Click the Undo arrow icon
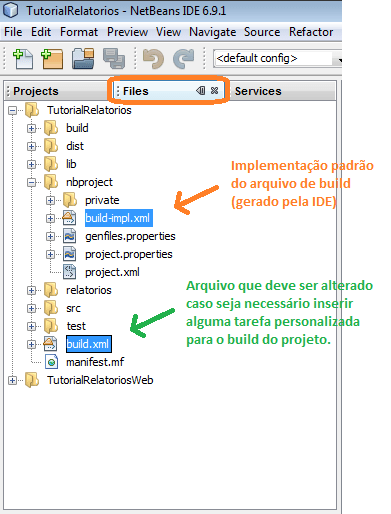Viewport: 391px width, 514px height. (x=153, y=58)
